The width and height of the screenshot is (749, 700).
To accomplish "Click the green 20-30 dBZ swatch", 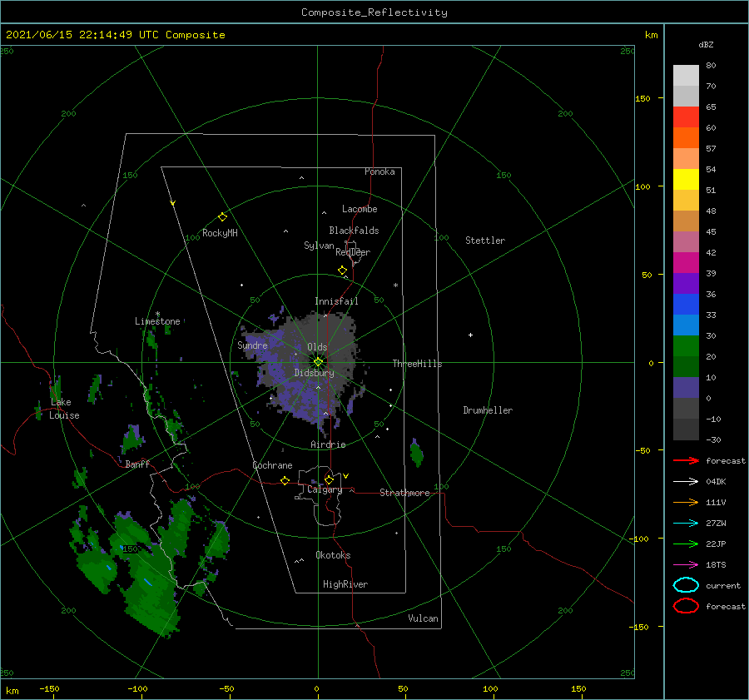I will tap(686, 346).
